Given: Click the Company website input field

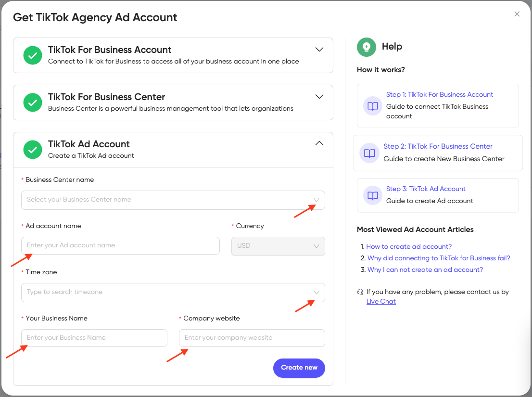Looking at the screenshot, I should (x=252, y=338).
